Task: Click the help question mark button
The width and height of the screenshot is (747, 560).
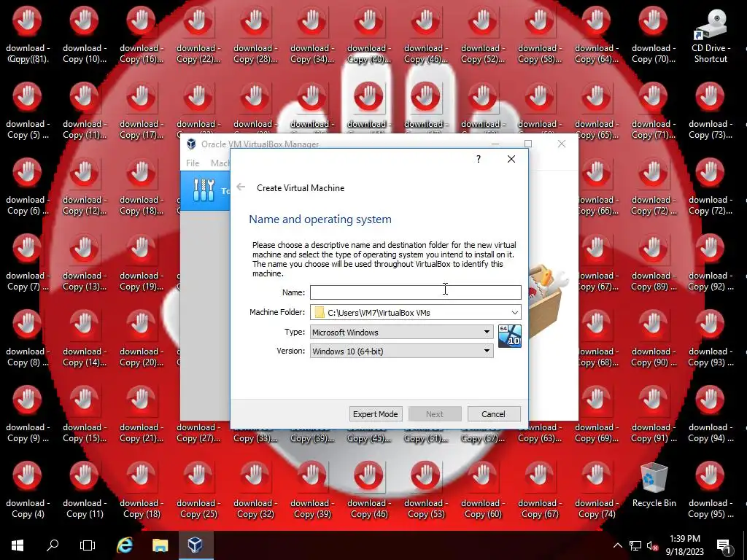Action: click(x=479, y=159)
